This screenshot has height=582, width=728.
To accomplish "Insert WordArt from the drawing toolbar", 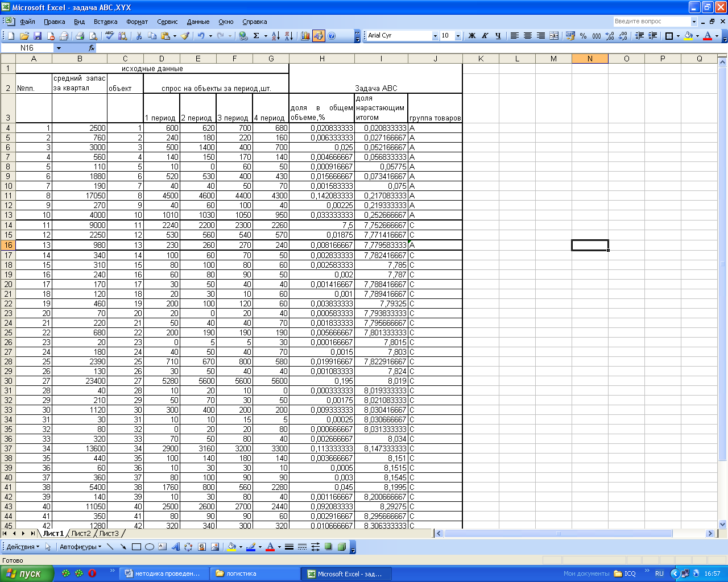I will point(176,547).
